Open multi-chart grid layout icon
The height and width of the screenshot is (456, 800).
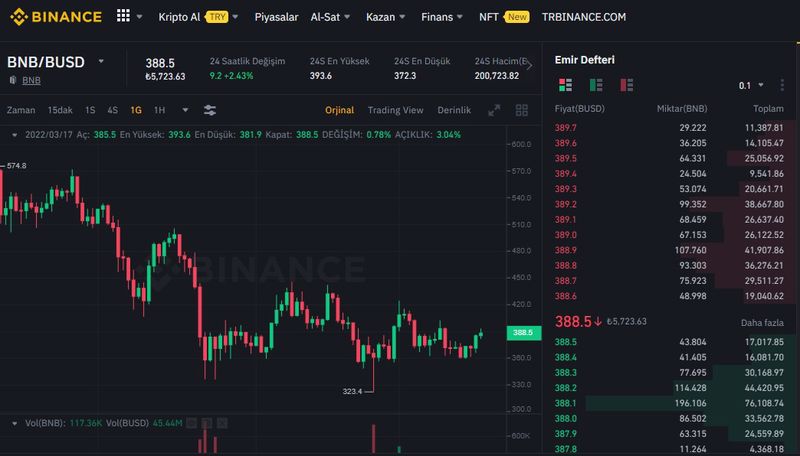(521, 110)
